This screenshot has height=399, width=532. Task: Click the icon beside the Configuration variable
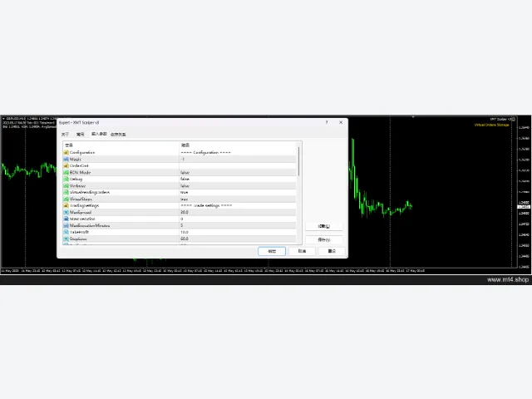pyautogui.click(x=66, y=153)
